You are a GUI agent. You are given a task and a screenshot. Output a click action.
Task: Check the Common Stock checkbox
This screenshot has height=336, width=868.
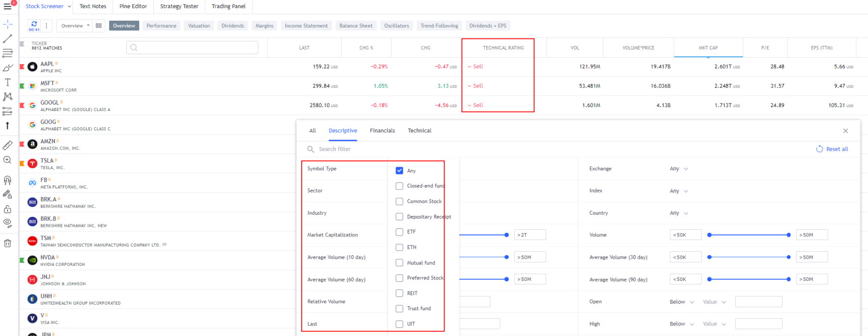[399, 202]
